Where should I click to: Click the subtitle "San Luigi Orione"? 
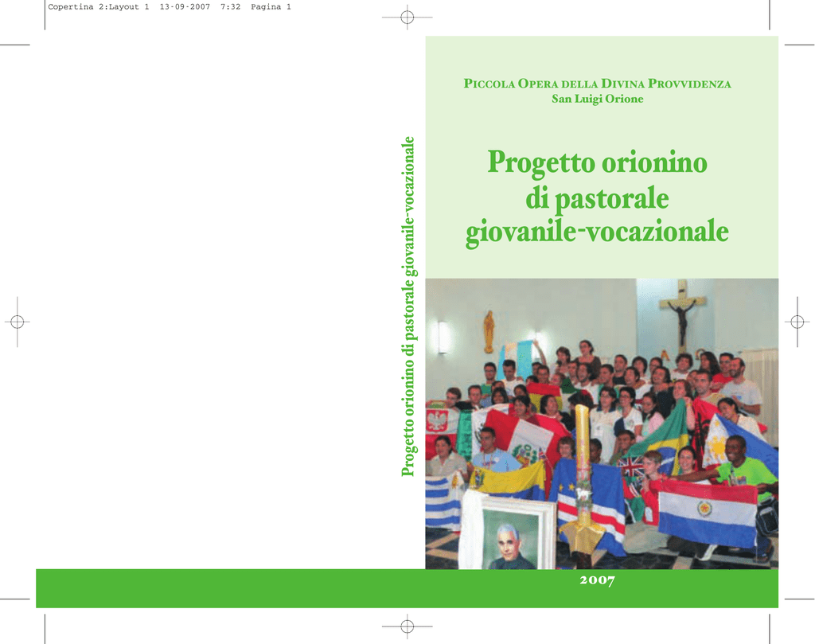pos(597,99)
